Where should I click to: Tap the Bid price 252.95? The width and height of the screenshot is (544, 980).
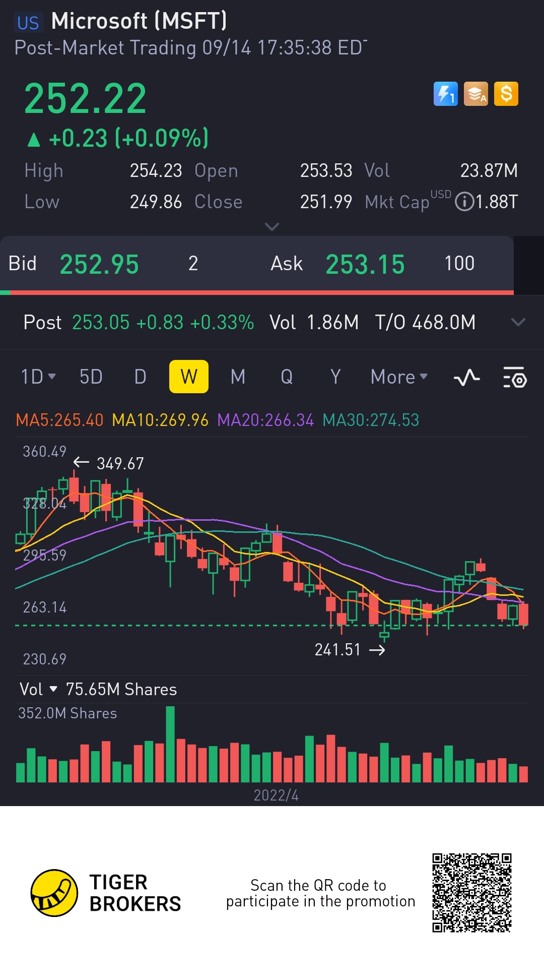[99, 264]
